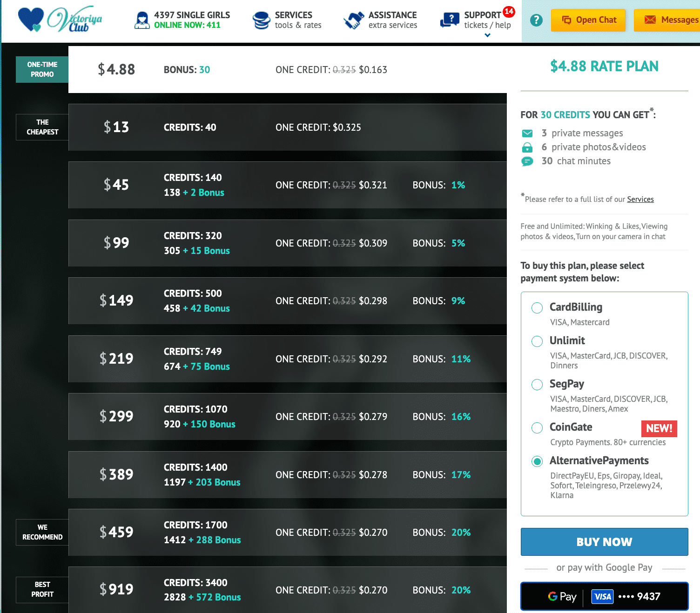Screen dimensions: 700x613
Task: Click the Services coins stack icon
Action: click(x=261, y=20)
